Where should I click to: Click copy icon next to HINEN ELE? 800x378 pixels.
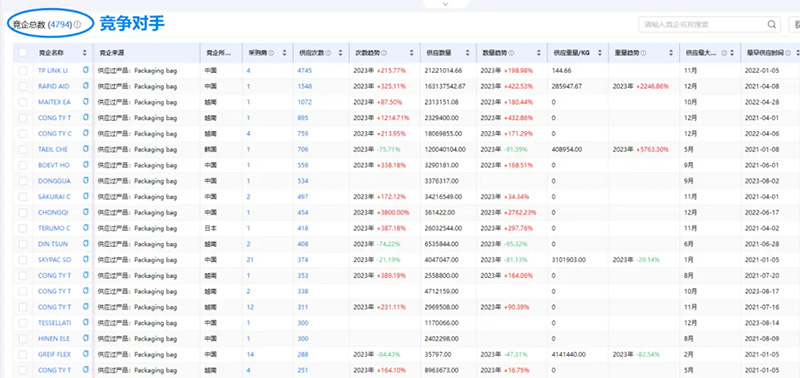click(x=85, y=338)
